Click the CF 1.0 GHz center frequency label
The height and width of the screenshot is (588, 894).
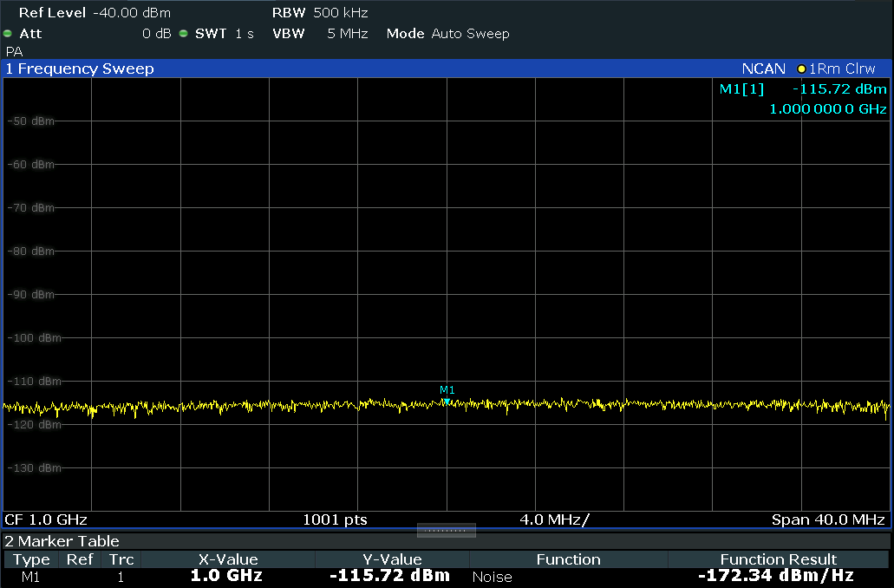pyautogui.click(x=47, y=519)
